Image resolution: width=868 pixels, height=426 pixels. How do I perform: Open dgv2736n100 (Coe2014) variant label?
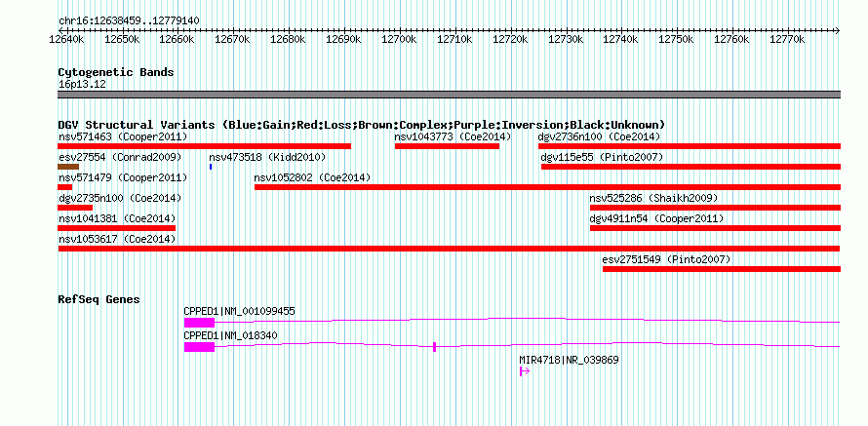pyautogui.click(x=599, y=136)
